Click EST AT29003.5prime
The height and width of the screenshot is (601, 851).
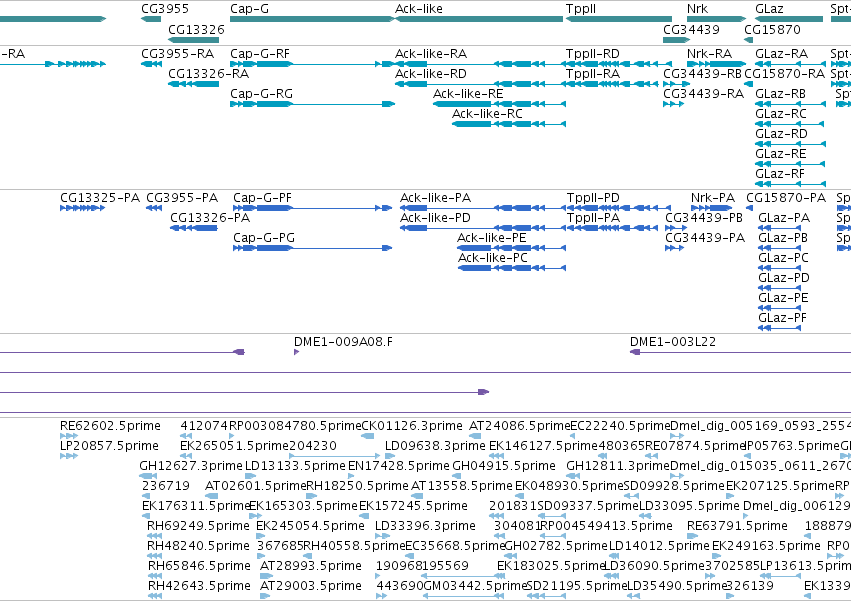pos(265,596)
